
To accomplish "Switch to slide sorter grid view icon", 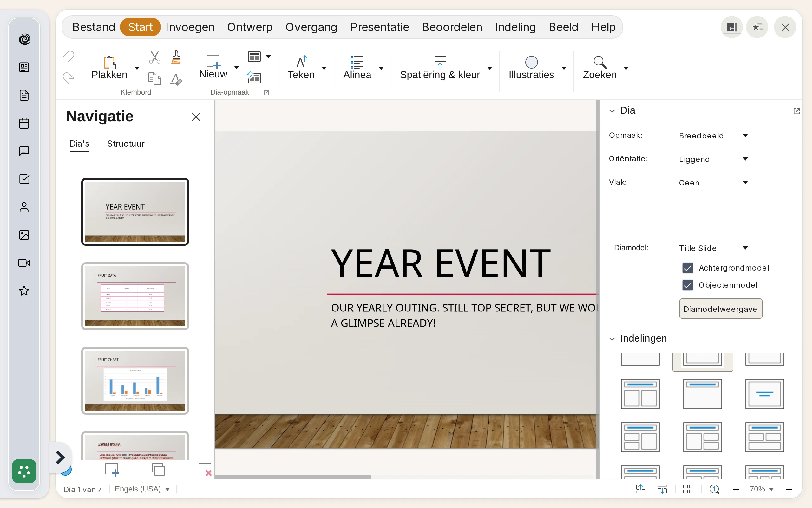I will click(x=688, y=489).
